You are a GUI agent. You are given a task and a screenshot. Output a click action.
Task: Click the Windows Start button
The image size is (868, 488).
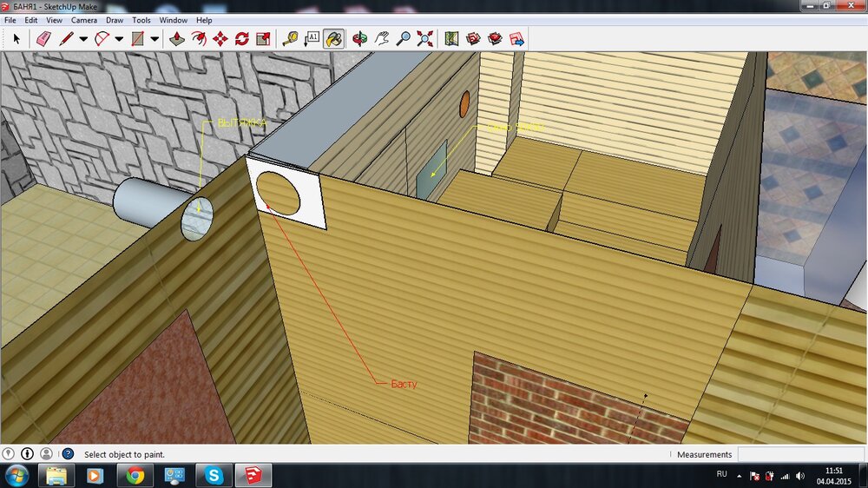click(17, 475)
